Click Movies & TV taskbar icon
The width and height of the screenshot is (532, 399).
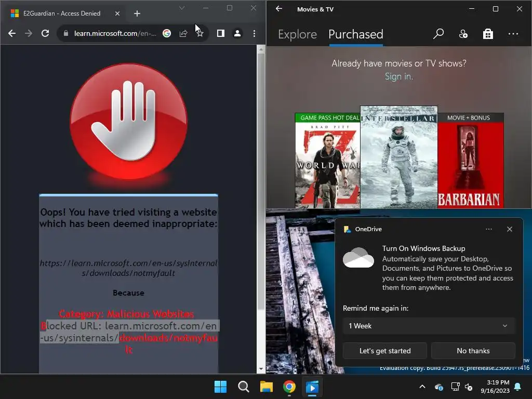(312, 387)
